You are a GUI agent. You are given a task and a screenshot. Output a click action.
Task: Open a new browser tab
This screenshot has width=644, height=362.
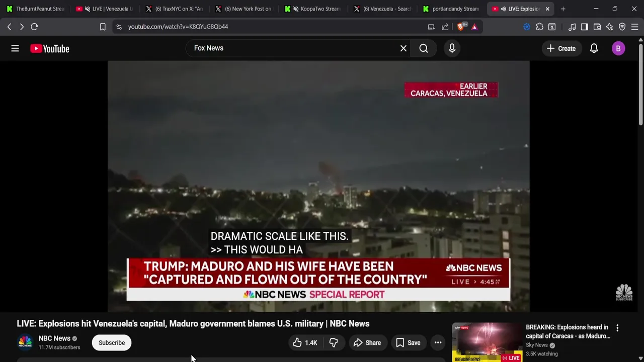[563, 9]
